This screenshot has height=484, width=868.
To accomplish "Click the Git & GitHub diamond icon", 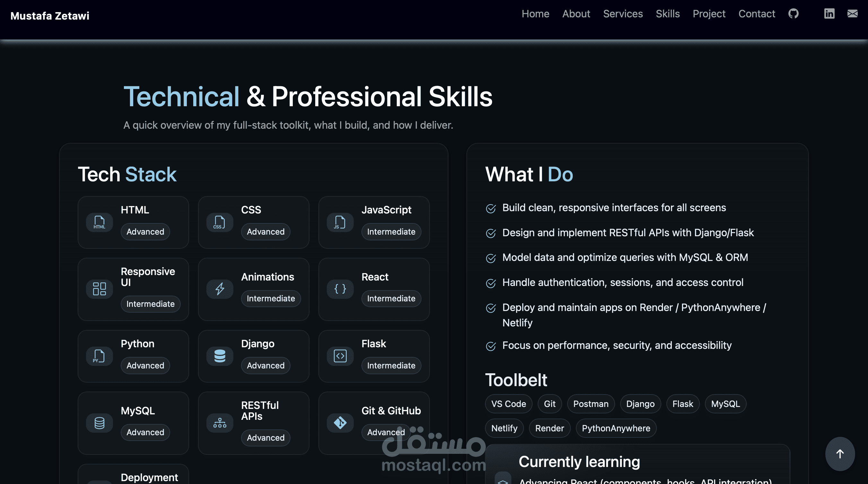I will (340, 423).
